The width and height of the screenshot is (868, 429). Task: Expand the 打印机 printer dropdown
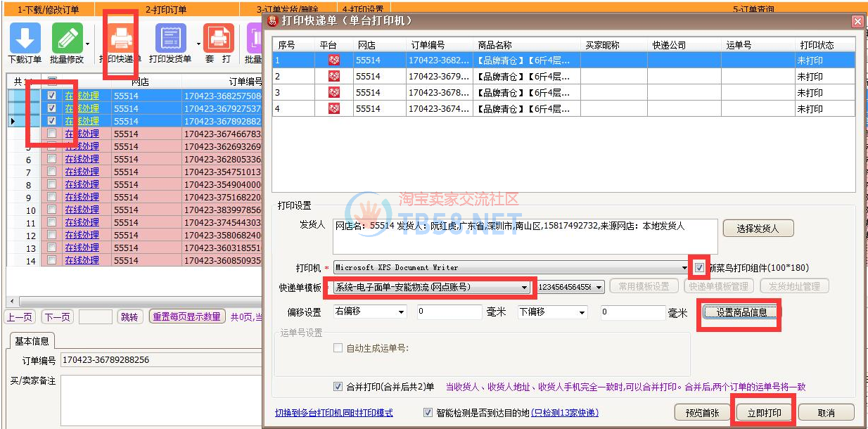click(685, 268)
